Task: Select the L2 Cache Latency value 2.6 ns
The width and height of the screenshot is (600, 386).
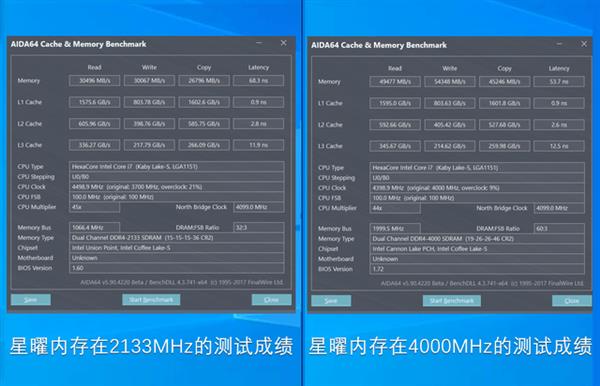Action: point(559,125)
